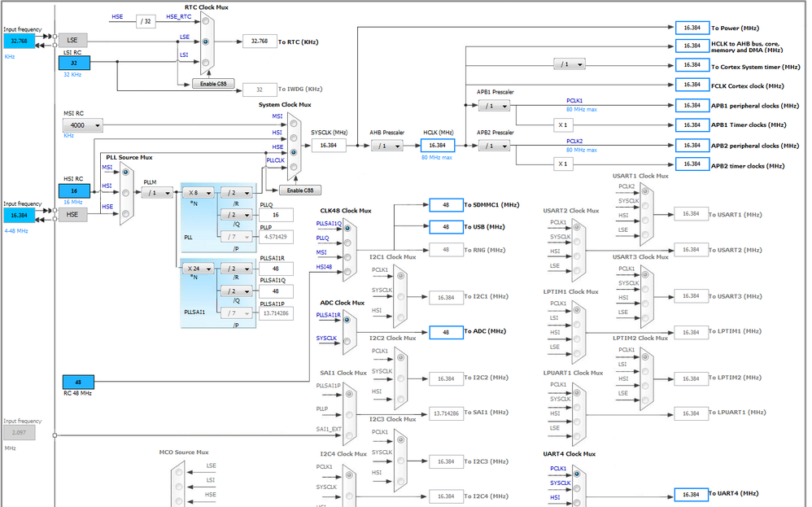
Task: Select PLLCLK radio in System Clock Mux
Action: coord(294,167)
